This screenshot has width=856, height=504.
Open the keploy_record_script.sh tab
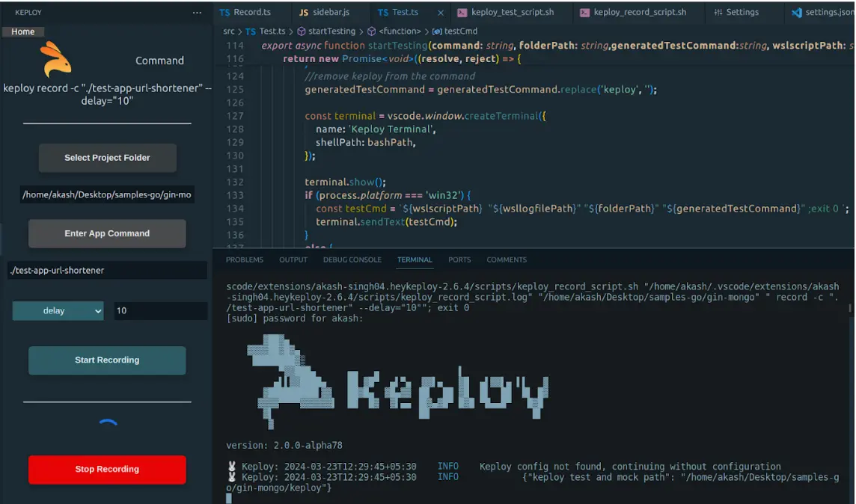[640, 12]
